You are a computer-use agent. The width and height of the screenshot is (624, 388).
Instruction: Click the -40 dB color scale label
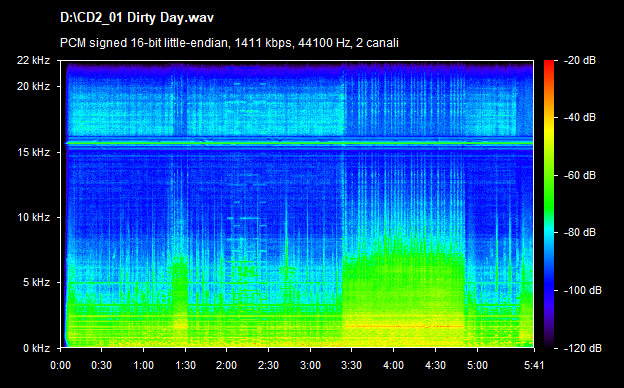tap(580, 117)
